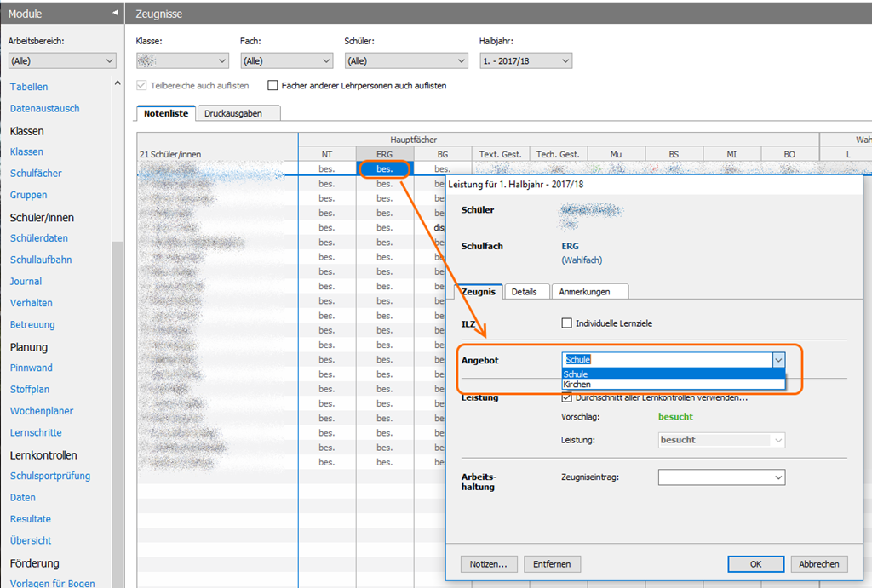Click the ERG column header

click(x=384, y=154)
